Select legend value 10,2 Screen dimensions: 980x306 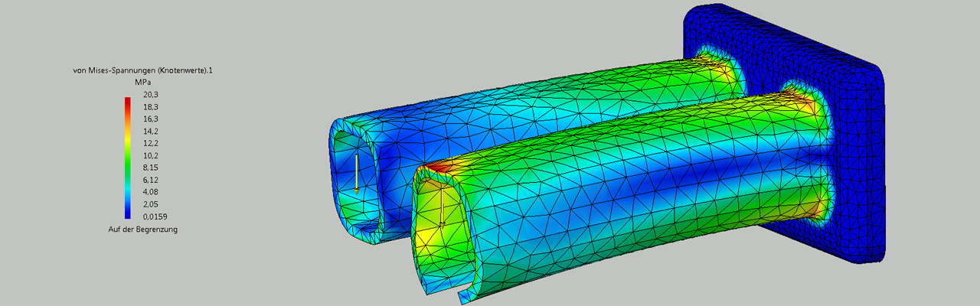(150, 155)
